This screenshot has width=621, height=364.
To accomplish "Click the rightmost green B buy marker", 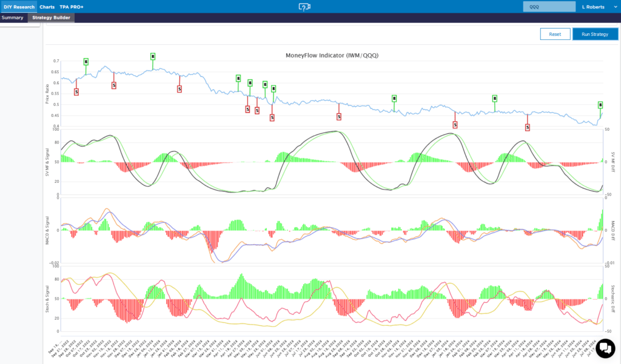I will coord(600,105).
